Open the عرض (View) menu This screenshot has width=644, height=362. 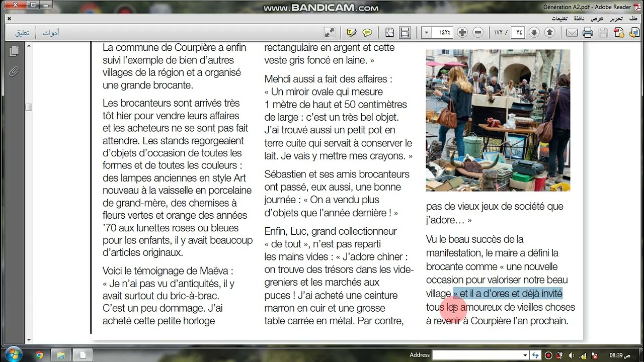pyautogui.click(x=597, y=18)
